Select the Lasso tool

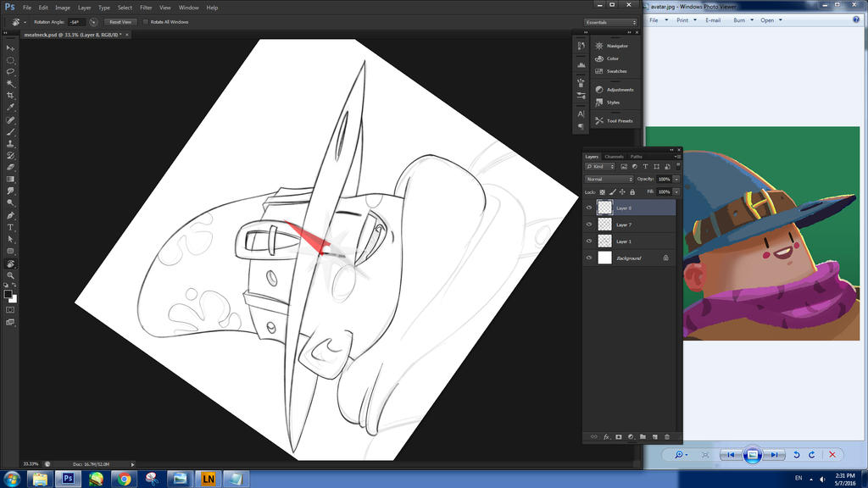coord(10,71)
